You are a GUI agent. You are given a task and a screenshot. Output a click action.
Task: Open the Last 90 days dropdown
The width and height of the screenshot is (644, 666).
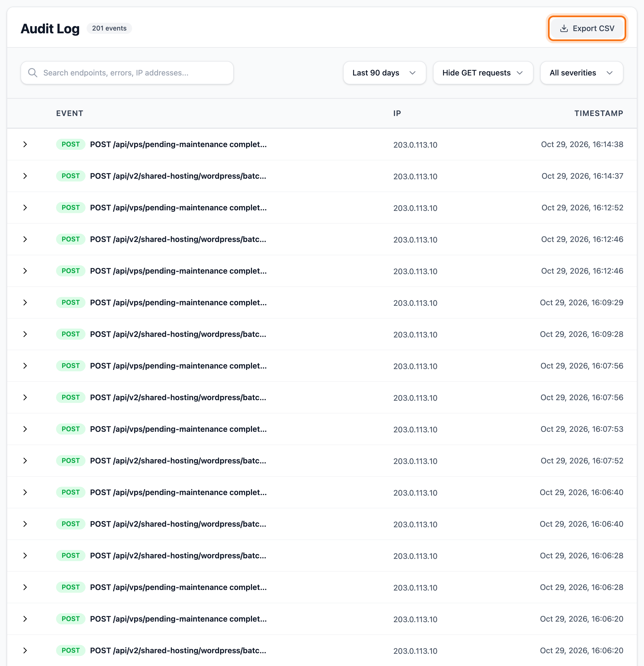384,73
